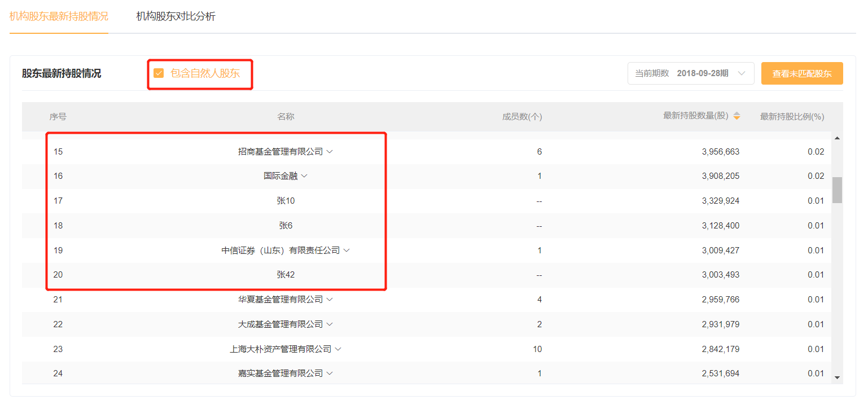Click the 招商基金管理有限公司 name

pos(280,152)
